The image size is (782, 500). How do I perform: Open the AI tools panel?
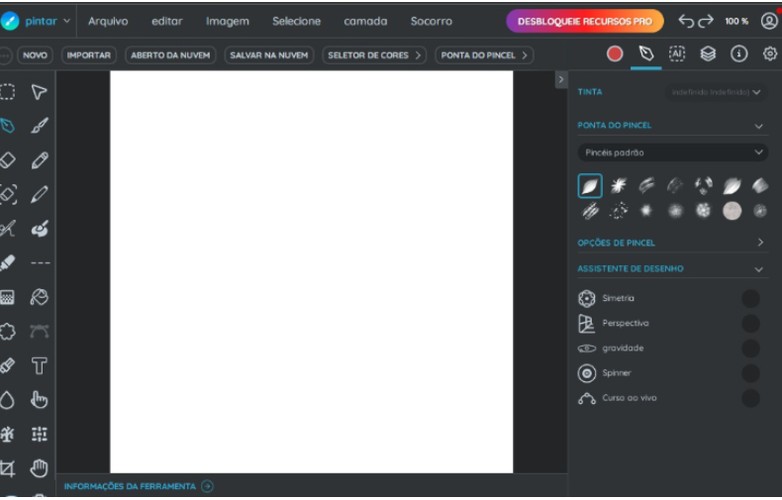(x=677, y=53)
